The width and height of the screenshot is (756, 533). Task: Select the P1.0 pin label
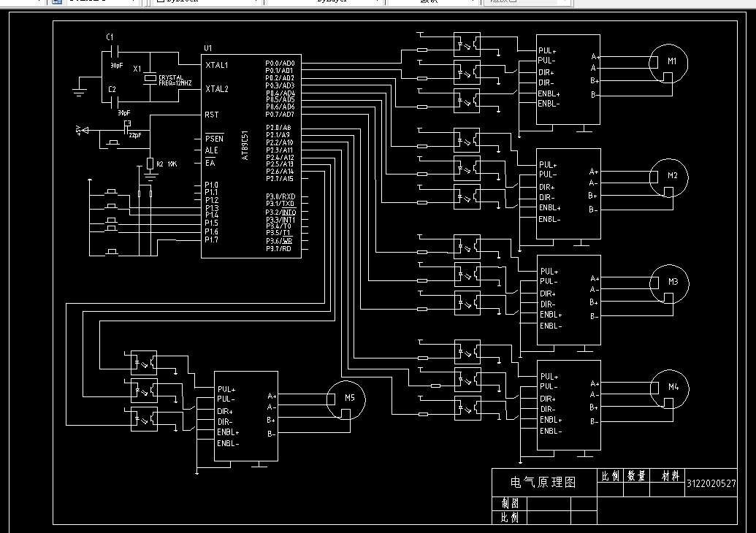[211, 185]
